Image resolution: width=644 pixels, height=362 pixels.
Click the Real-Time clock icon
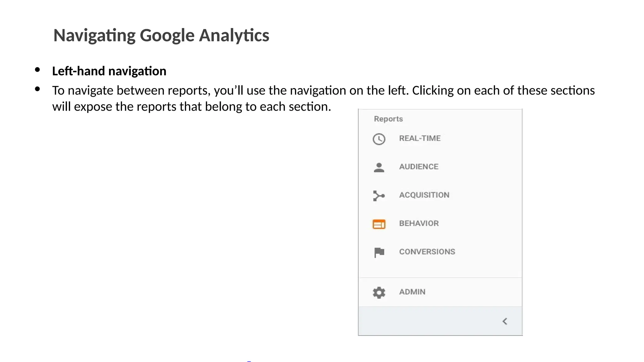(379, 139)
